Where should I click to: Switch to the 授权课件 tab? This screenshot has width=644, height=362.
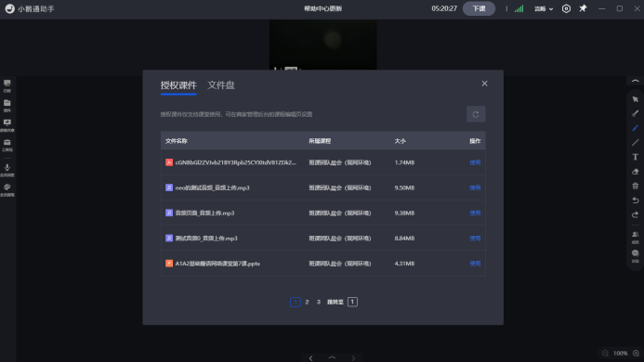click(178, 85)
